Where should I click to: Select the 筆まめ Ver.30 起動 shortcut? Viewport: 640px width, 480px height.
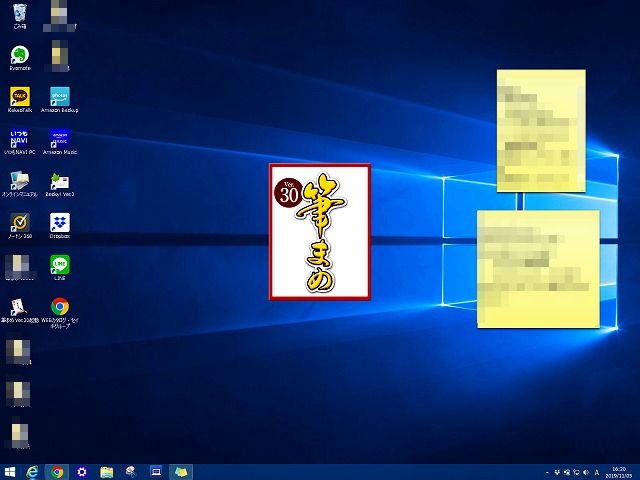click(20, 311)
